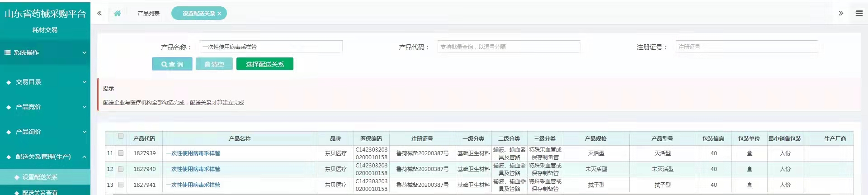Expand the 交易目录 sidebar section
Image resolution: width=868 pixels, height=195 pixels.
pyautogui.click(x=45, y=82)
